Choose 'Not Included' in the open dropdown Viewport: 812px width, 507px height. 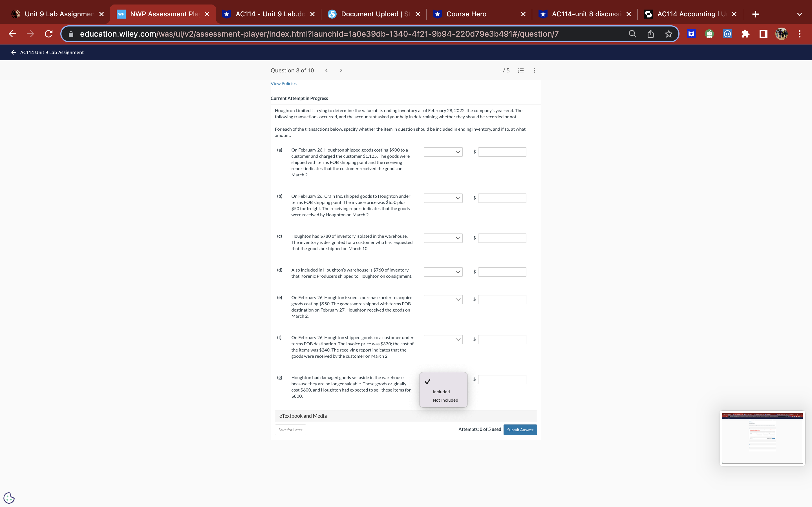click(x=445, y=400)
